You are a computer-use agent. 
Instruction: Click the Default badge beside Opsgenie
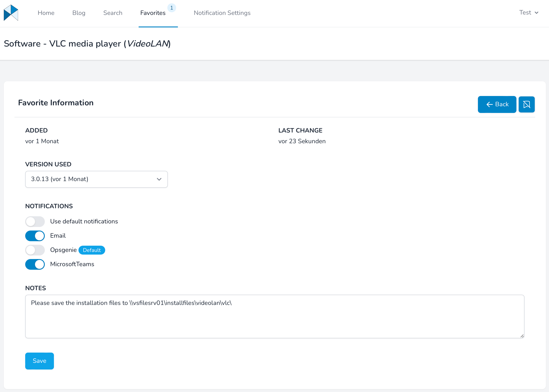(x=92, y=250)
